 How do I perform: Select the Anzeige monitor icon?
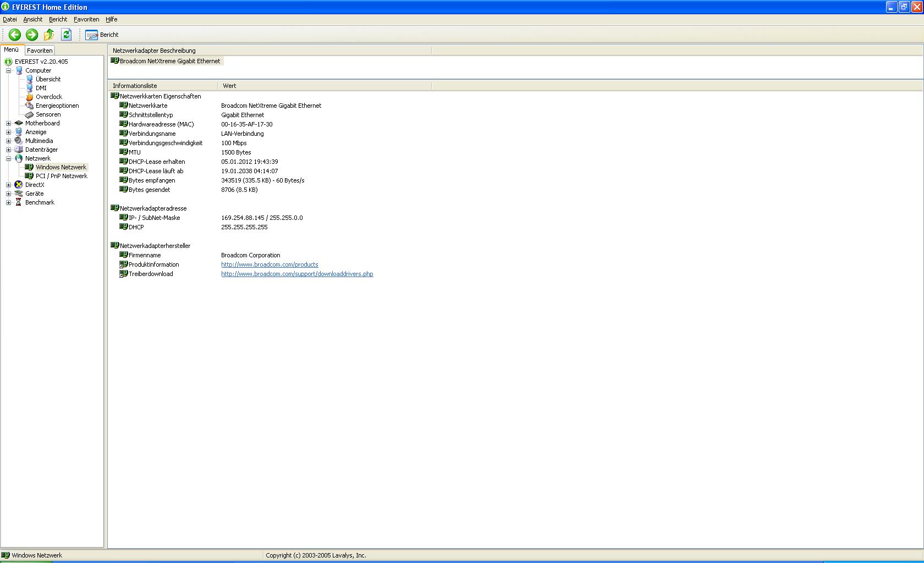tap(19, 132)
